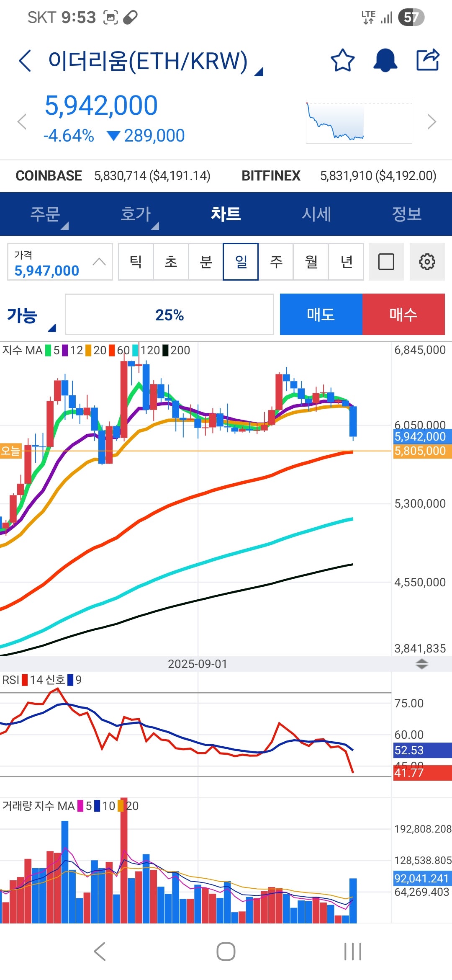Open price alert bell icon
The height and width of the screenshot is (980, 452).
click(x=385, y=60)
